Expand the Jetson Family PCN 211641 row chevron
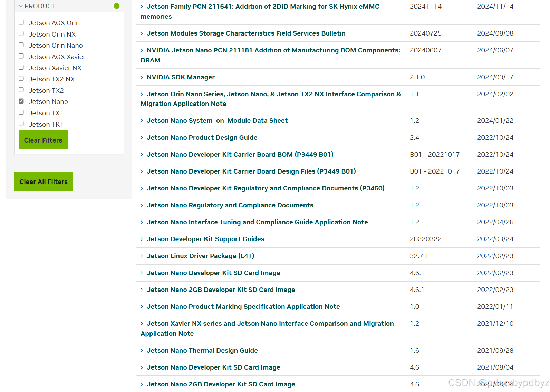550x392 pixels. point(142,7)
